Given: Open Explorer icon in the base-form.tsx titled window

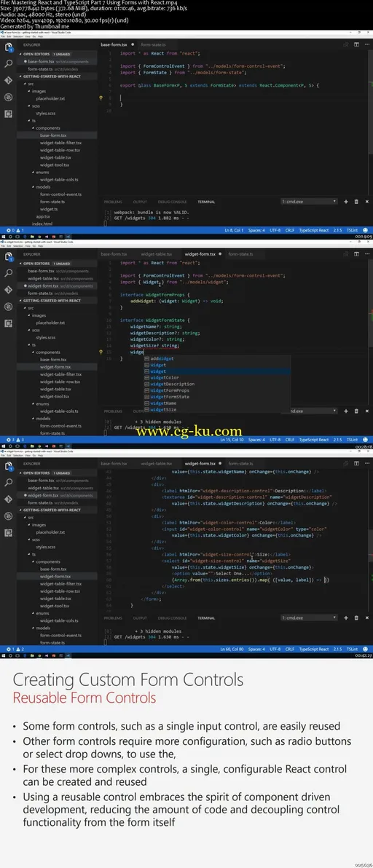Looking at the screenshot, I should click(8, 48).
